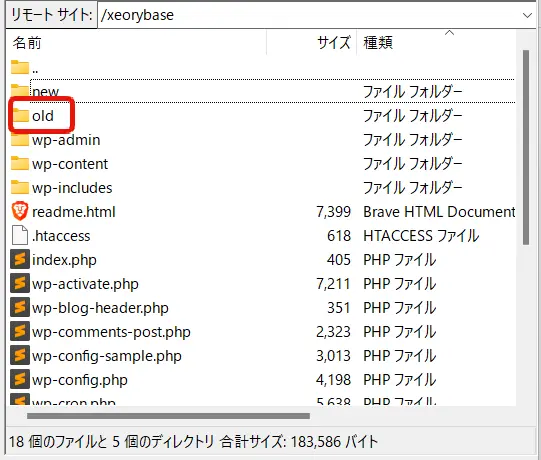Select the wp-activate.php file name
This screenshot has height=460, width=541.
coord(85,284)
